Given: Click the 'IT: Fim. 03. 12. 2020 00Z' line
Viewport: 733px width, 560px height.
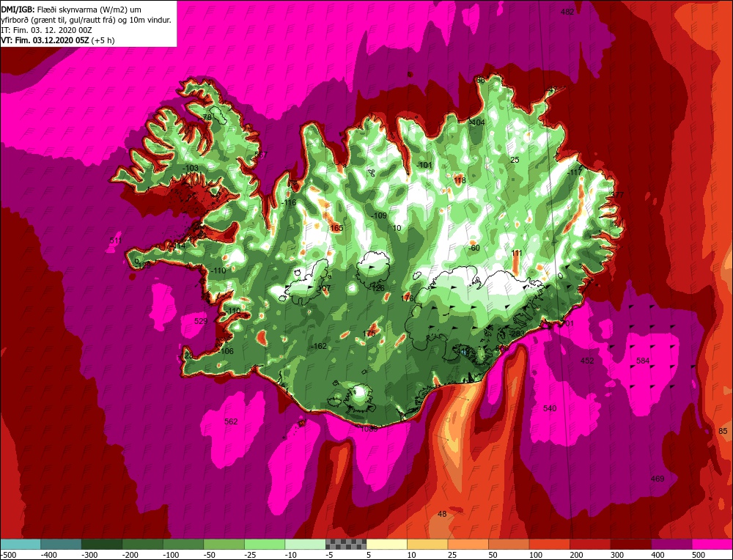Looking at the screenshot, I should click(47, 30).
